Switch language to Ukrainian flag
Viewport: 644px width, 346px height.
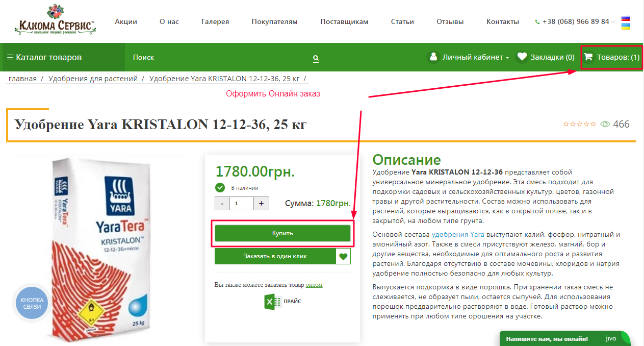(x=626, y=27)
